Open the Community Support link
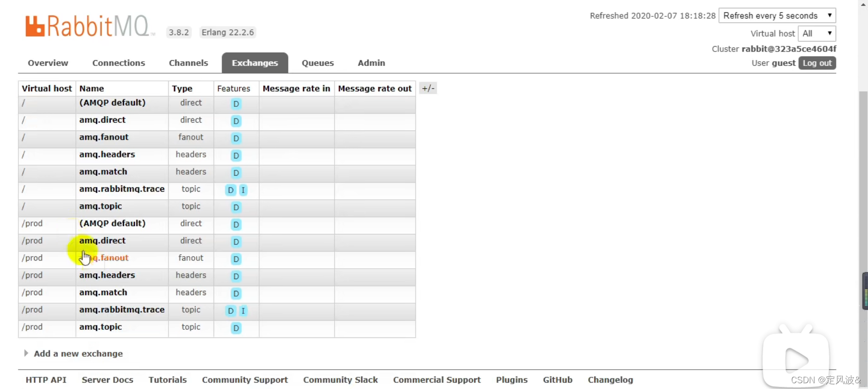The image size is (868, 389). pos(245,380)
